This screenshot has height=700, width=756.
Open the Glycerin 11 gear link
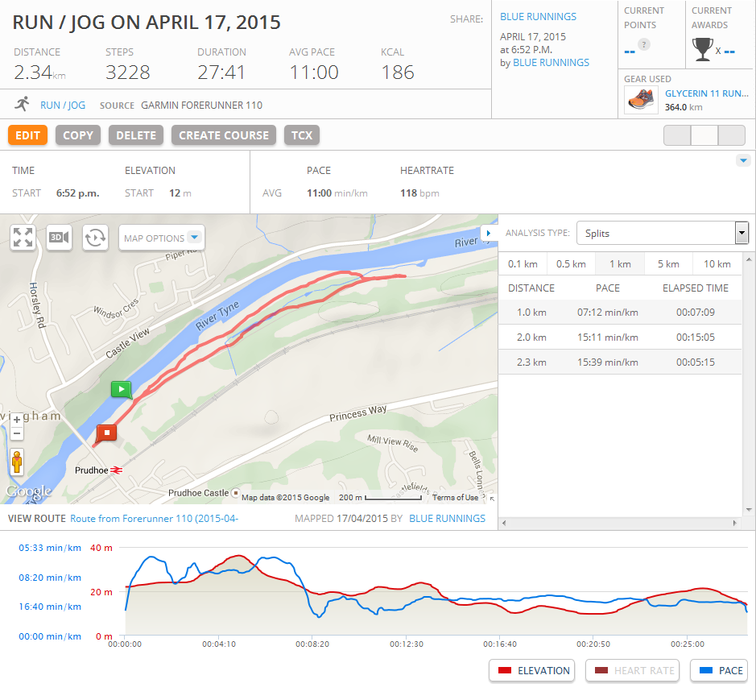click(706, 93)
